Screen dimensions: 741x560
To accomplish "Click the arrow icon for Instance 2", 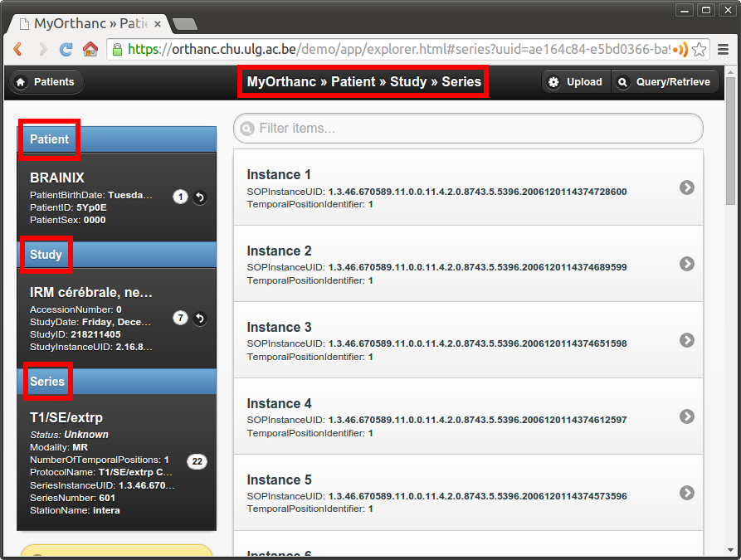I will coord(687,264).
